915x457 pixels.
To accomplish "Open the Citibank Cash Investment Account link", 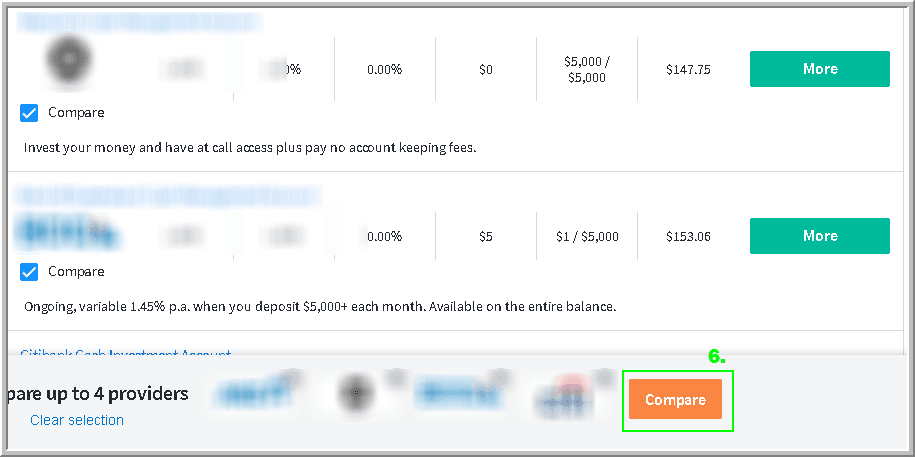I will [126, 354].
